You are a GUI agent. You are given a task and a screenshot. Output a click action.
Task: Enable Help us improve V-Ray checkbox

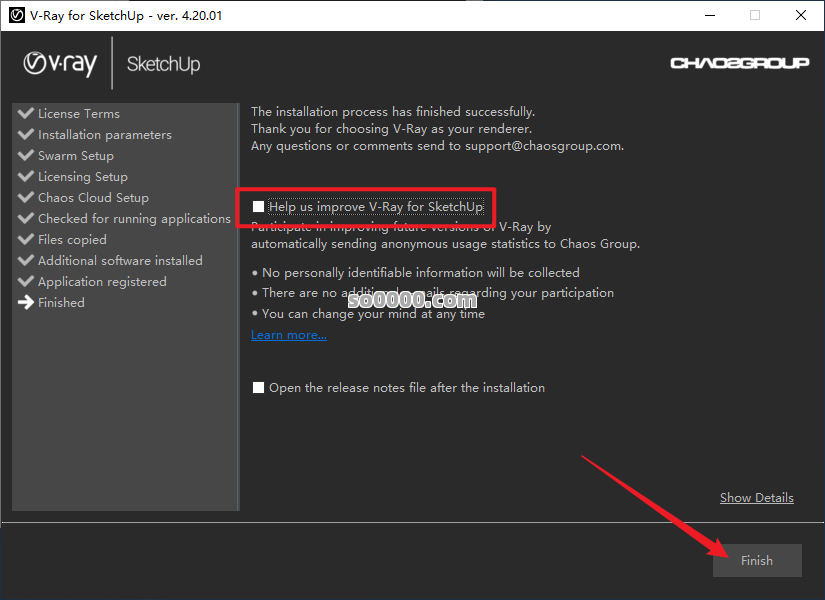[x=259, y=207]
